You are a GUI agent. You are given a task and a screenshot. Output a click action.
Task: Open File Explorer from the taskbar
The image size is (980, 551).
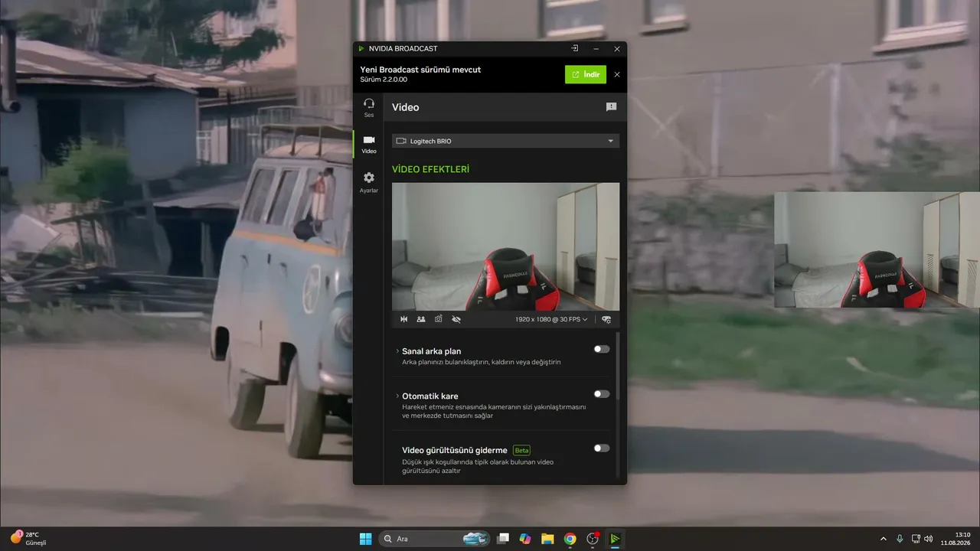click(x=547, y=539)
